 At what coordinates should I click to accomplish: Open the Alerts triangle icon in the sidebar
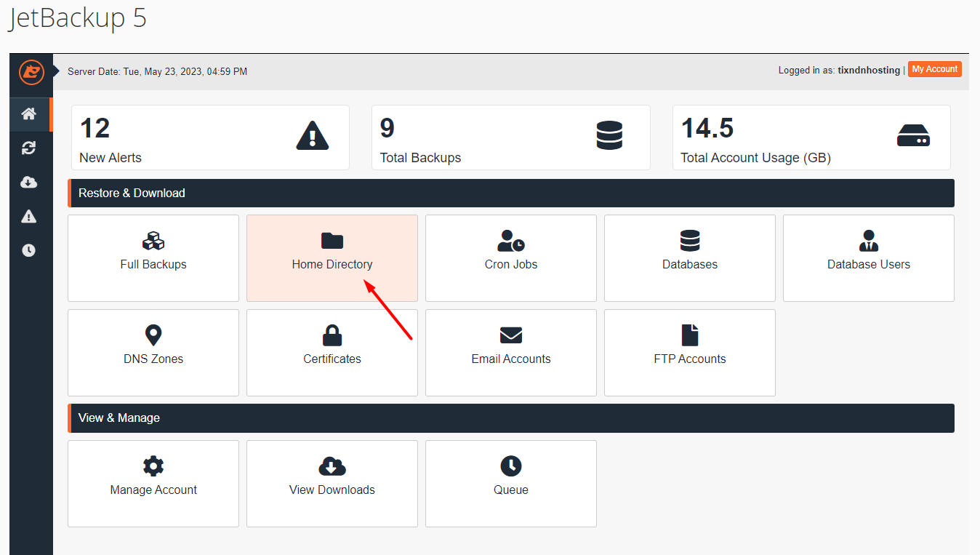click(x=29, y=217)
